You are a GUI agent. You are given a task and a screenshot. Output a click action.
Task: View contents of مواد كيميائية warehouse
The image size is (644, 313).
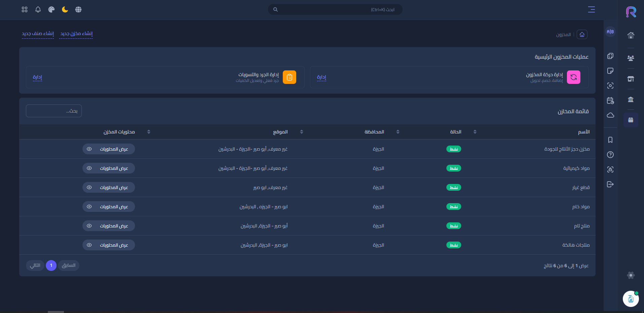[x=109, y=168]
